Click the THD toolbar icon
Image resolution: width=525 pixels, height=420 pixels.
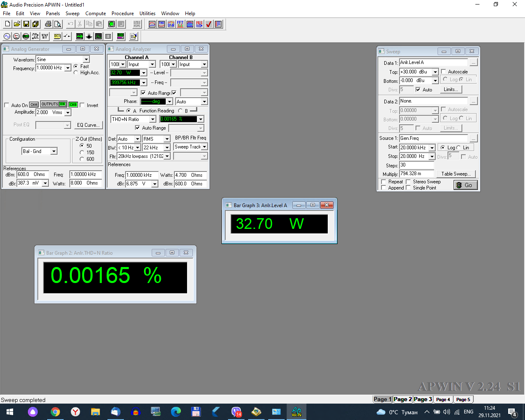[162, 24]
